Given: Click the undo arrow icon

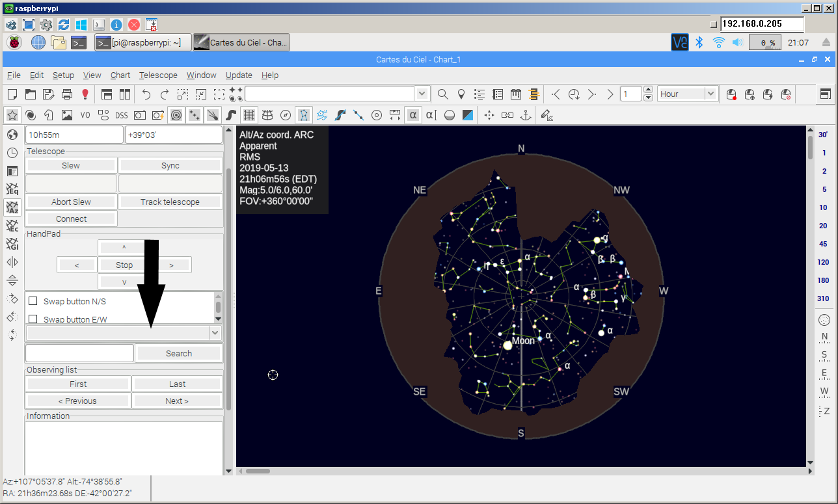Looking at the screenshot, I should click(146, 94).
